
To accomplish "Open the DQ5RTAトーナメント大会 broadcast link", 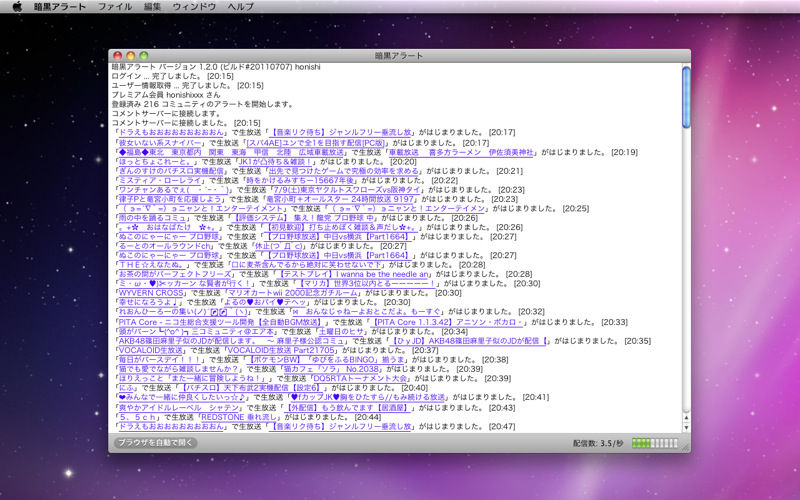I will tap(360, 379).
